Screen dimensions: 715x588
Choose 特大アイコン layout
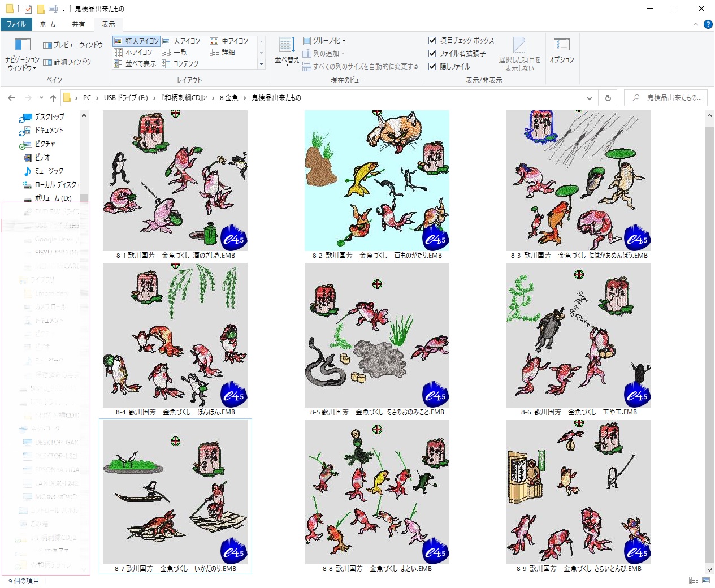[136, 41]
